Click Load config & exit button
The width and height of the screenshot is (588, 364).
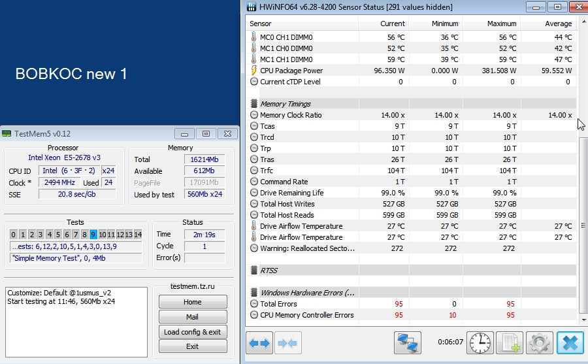193,332
